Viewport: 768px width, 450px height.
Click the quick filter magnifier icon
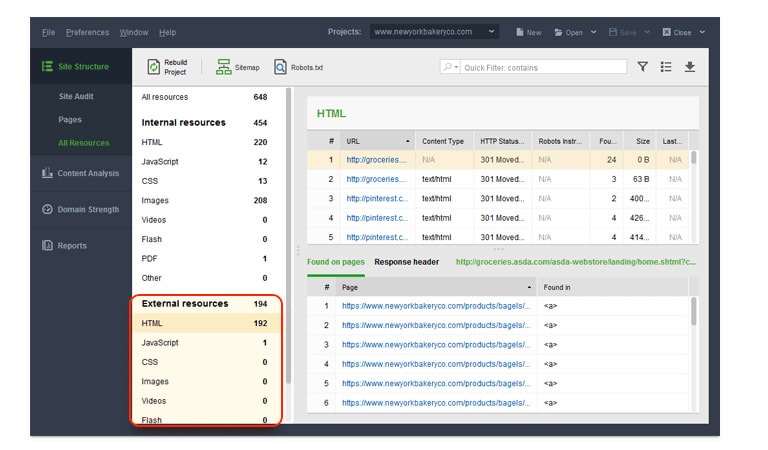click(x=448, y=67)
